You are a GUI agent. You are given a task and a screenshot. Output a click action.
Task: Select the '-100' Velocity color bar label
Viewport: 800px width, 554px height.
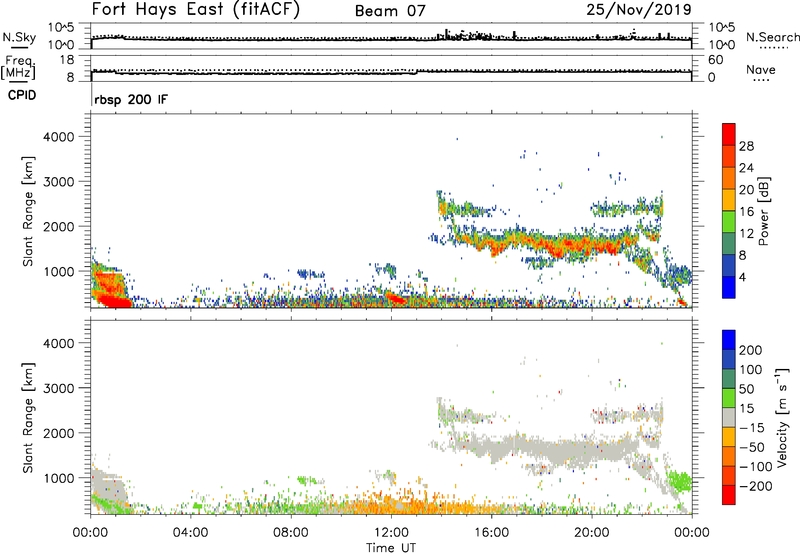[756, 466]
